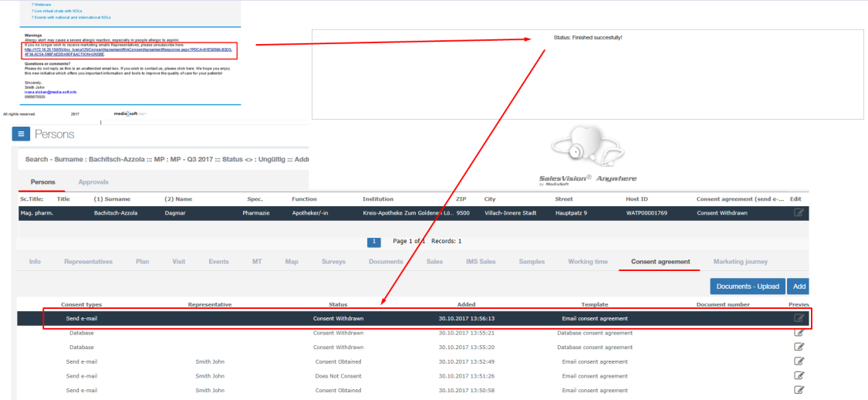Viewport: 868px width, 400px height.
Task: Open the Representatives tab
Action: (88, 262)
